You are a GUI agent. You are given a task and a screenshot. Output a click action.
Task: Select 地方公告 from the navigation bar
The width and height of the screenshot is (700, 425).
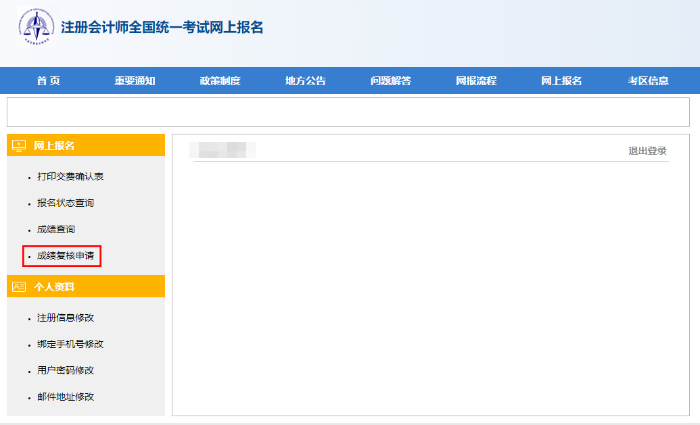(305, 81)
